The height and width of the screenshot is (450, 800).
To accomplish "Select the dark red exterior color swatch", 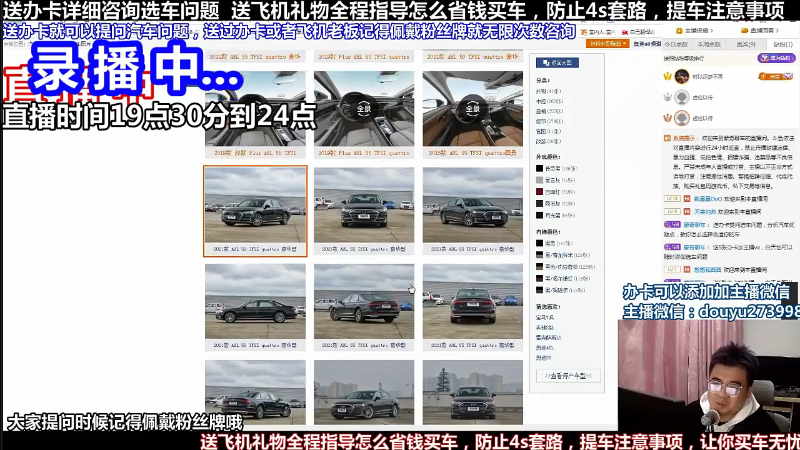I will [539, 192].
